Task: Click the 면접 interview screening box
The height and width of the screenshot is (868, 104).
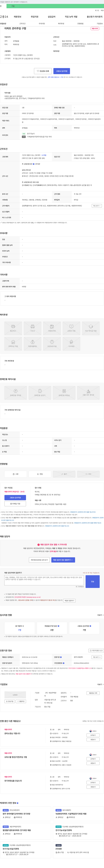Action: [40, 474]
